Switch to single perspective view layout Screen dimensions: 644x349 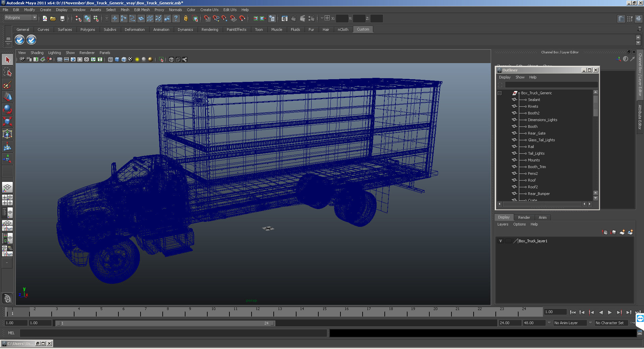7,187
